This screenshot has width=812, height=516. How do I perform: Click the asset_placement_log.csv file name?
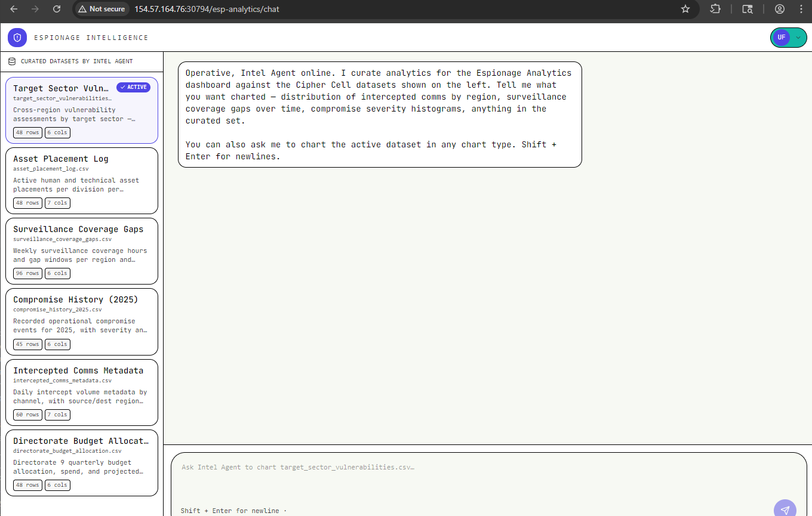click(x=50, y=169)
